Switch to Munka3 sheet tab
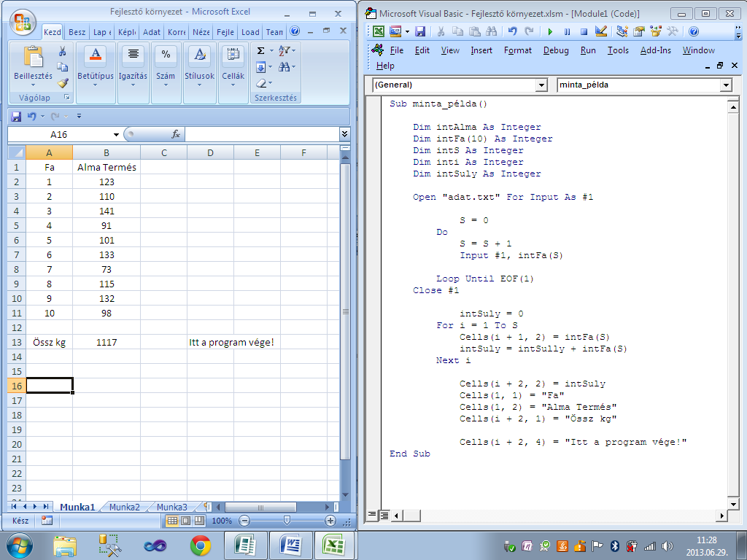Screen dimensions: 747x560 [x=171, y=507]
